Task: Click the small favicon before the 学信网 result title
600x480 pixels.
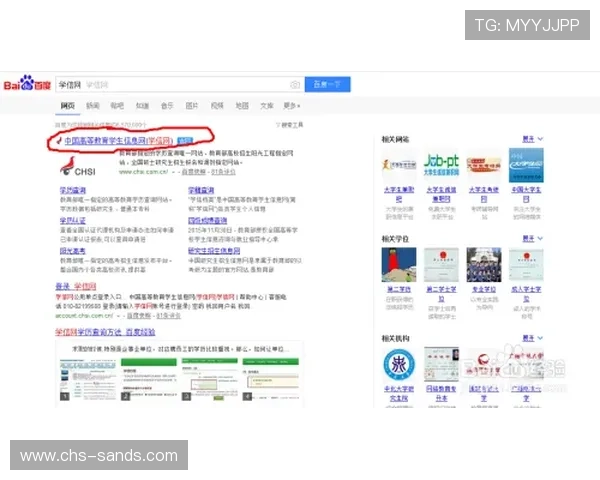Action: point(59,141)
